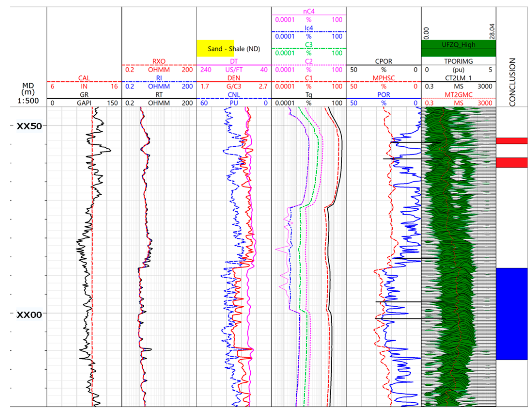
Task: Click the nC4 gas curve header
Action: coord(309,11)
